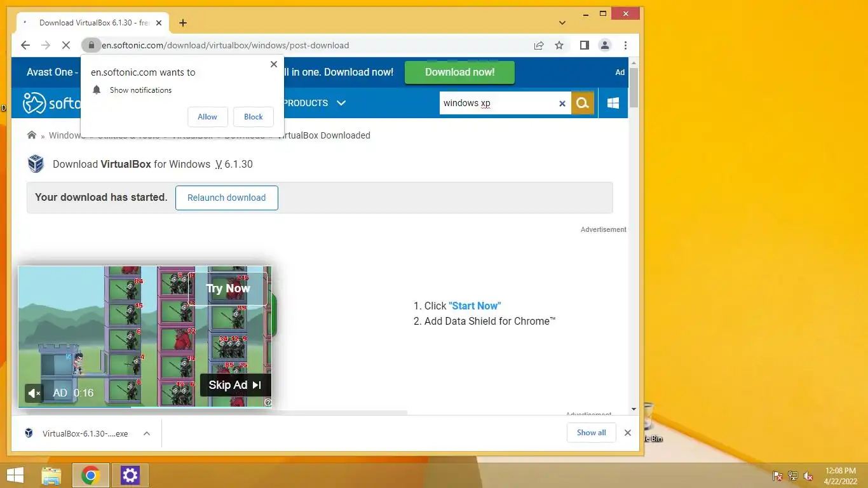
Task: Allow notifications from en.softonic.com
Action: click(207, 117)
